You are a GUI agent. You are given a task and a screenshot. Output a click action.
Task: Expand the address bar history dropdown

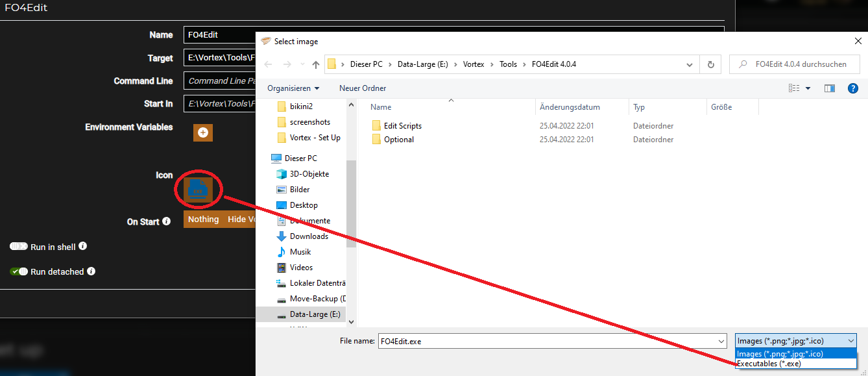pos(690,64)
